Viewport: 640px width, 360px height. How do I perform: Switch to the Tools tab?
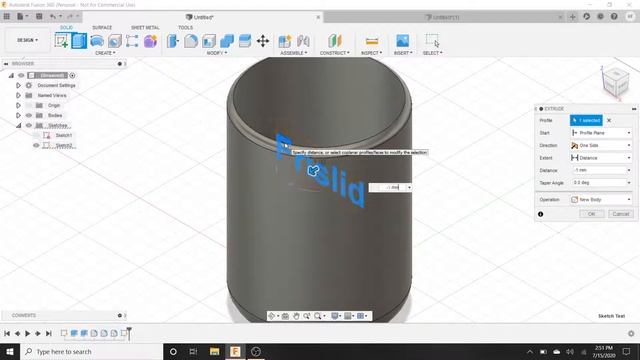[185, 27]
